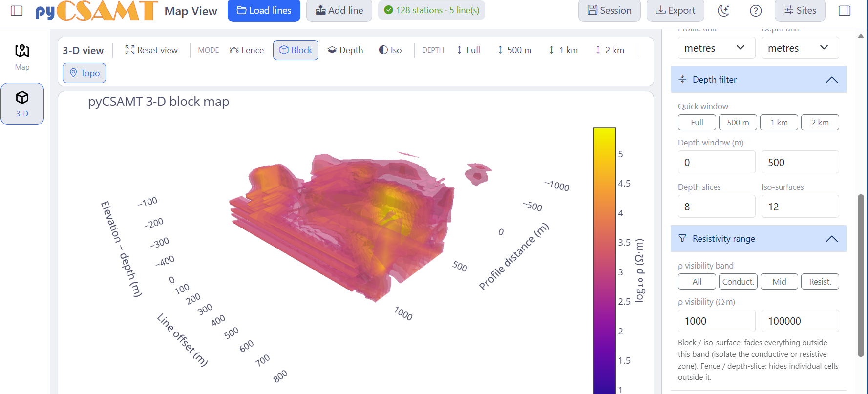
Task: Select Fence display mode
Action: coord(247,50)
